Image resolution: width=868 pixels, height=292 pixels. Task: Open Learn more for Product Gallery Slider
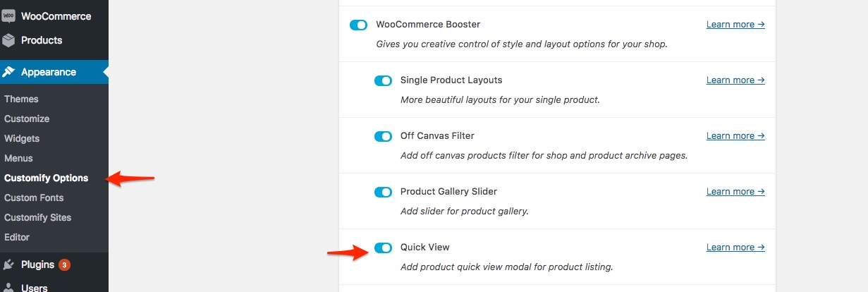point(735,192)
